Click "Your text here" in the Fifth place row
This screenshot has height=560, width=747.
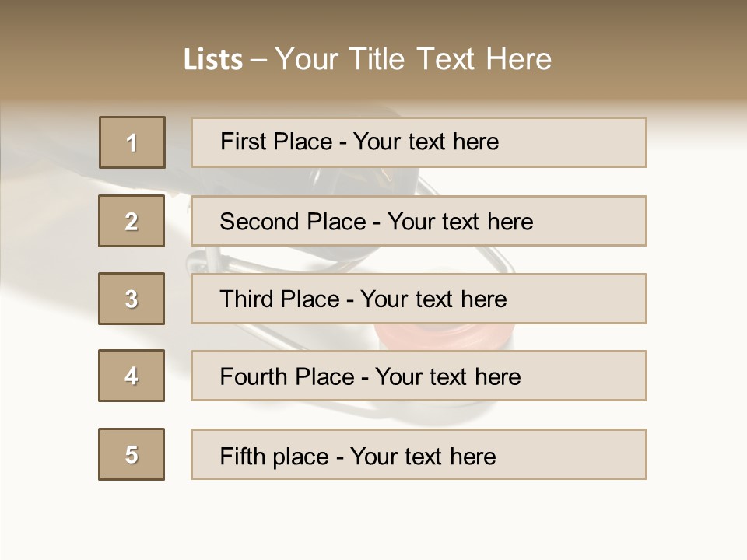(x=423, y=456)
